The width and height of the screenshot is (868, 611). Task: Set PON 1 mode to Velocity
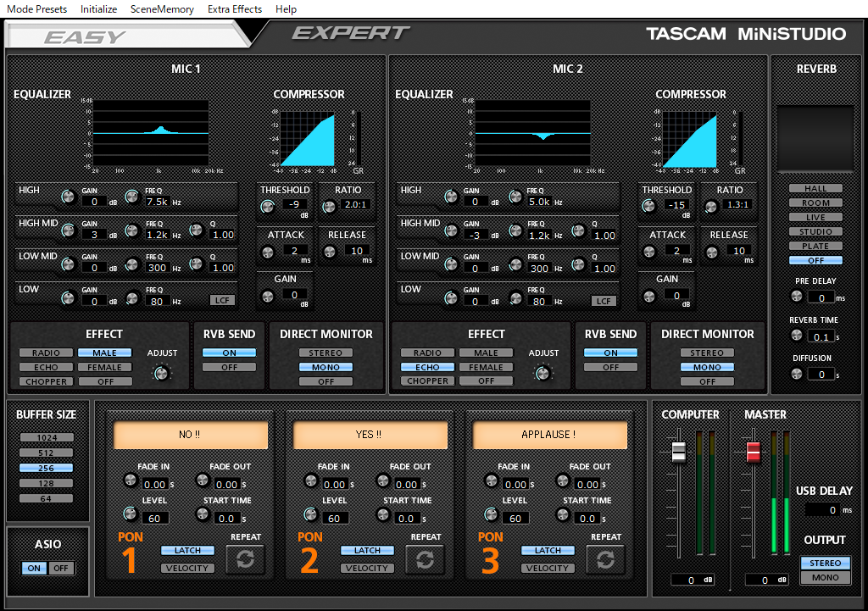pyautogui.click(x=187, y=569)
